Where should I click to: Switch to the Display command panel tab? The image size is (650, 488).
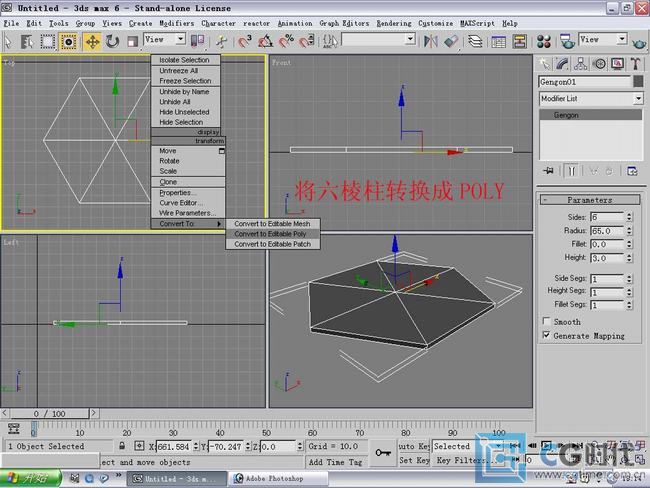pyautogui.click(x=617, y=64)
